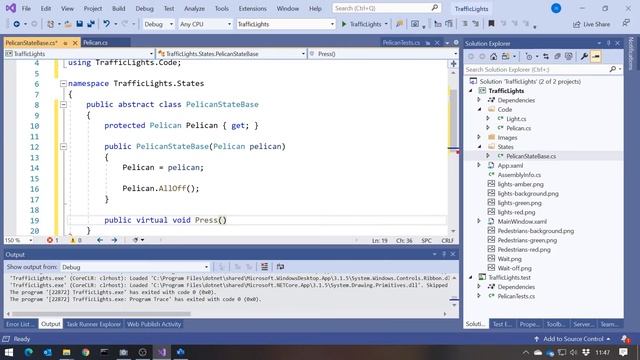Toggle the Preview Selected Items button in Solution Explorer

coord(596,57)
